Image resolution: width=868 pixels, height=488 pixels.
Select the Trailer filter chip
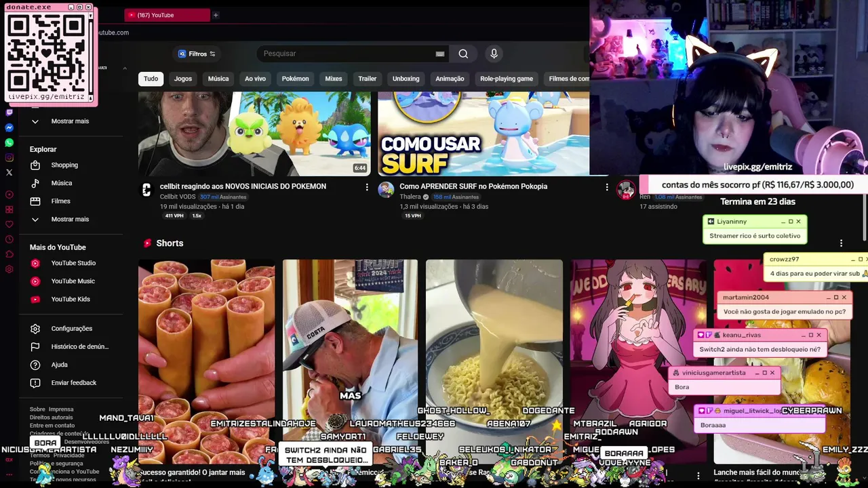(367, 79)
